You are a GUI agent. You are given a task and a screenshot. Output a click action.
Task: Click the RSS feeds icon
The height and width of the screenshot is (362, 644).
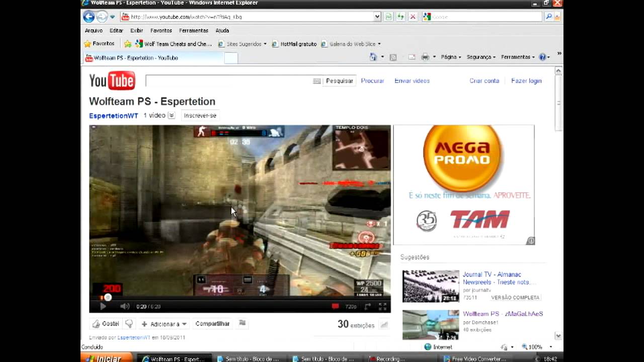pos(393,57)
